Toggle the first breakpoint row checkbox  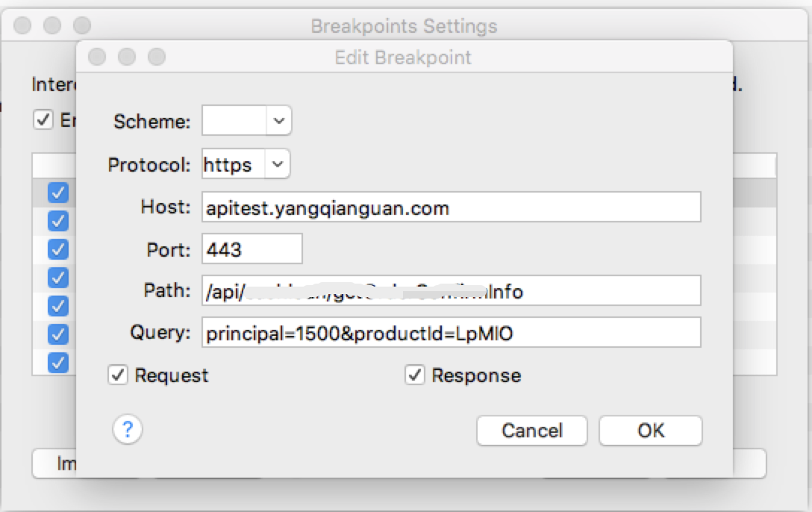click(x=58, y=193)
